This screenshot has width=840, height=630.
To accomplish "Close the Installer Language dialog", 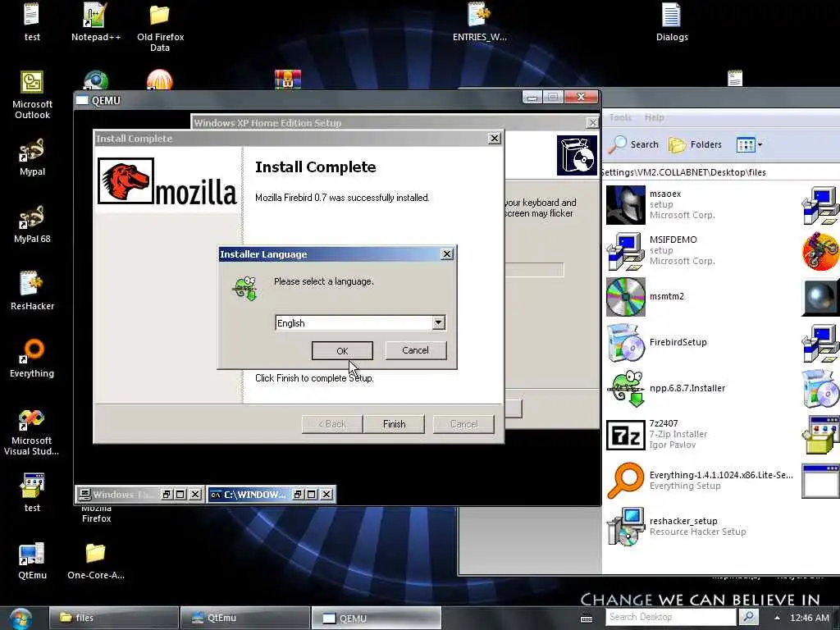I will click(447, 254).
